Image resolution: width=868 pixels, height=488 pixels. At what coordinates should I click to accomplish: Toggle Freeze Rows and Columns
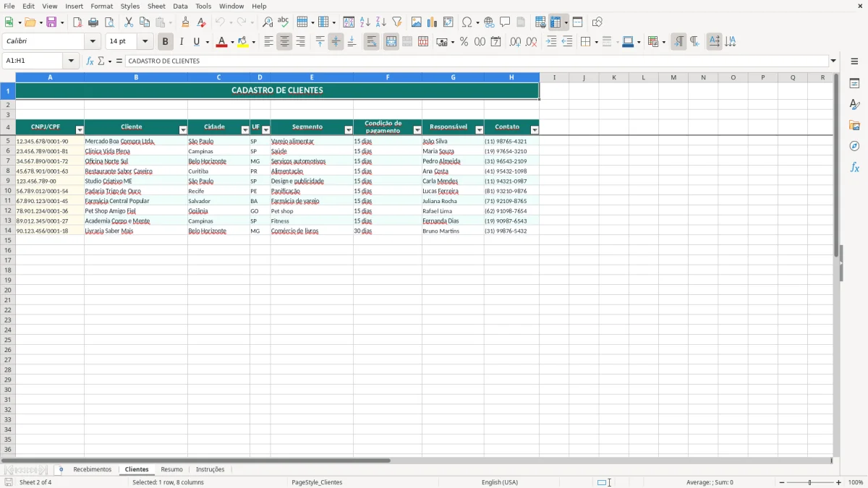click(x=556, y=22)
